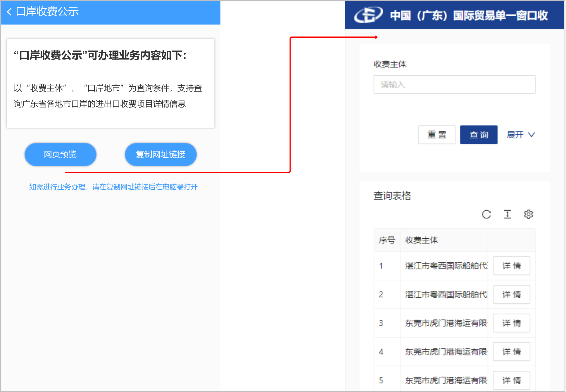This screenshot has height=392, width=566.
Task: Expand the 展开 filter options chevron
Action: coord(521,135)
